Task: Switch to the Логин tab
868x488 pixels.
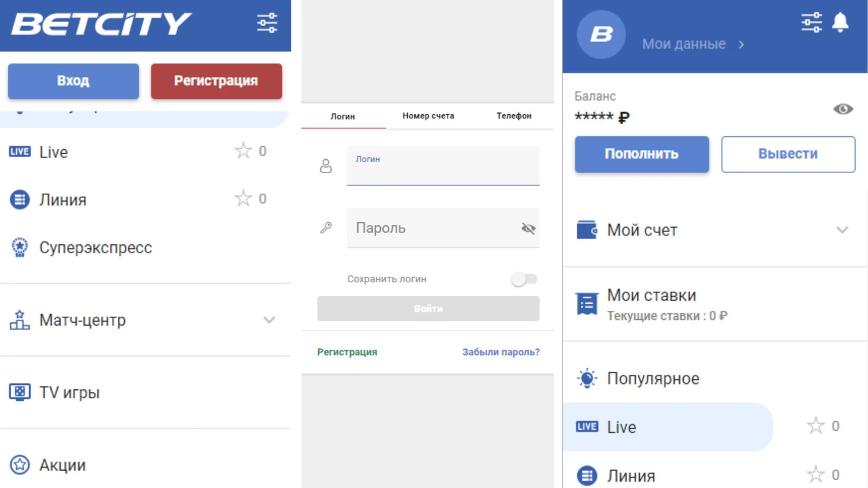Action: [x=343, y=117]
